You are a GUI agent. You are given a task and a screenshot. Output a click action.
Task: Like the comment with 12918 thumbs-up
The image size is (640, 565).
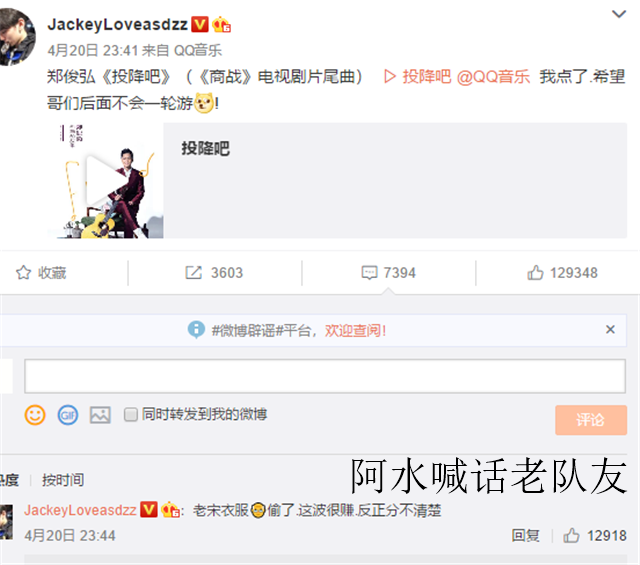[571, 535]
